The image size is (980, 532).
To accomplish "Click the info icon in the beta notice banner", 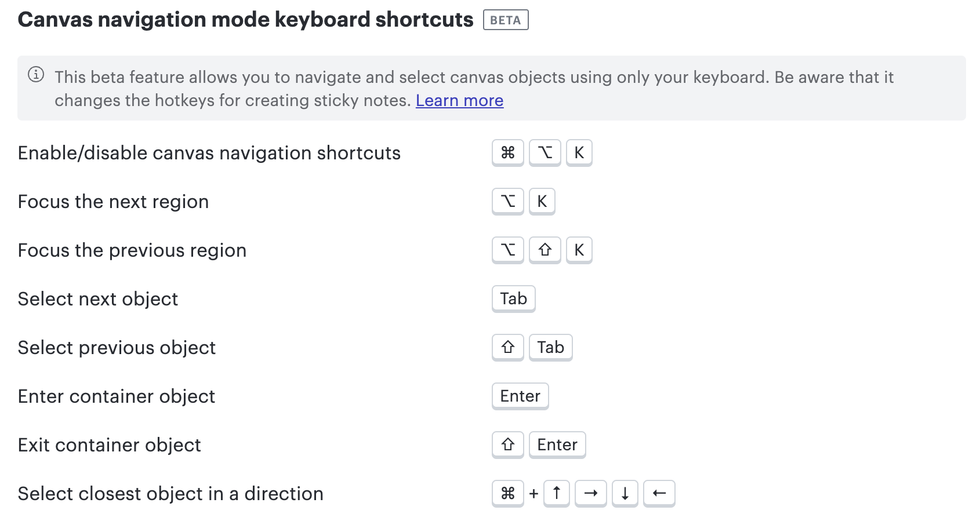I will click(x=36, y=74).
